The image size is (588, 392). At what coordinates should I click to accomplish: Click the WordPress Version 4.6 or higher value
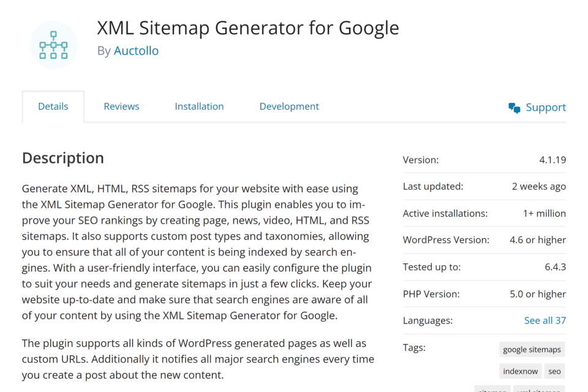click(537, 240)
